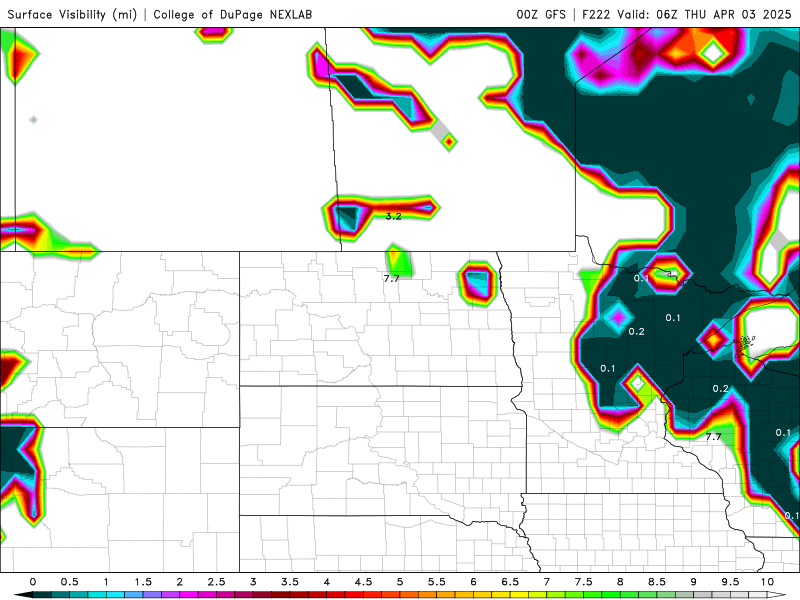800x600 pixels.
Task: Click the colorbar label "3"
Action: 253,582
